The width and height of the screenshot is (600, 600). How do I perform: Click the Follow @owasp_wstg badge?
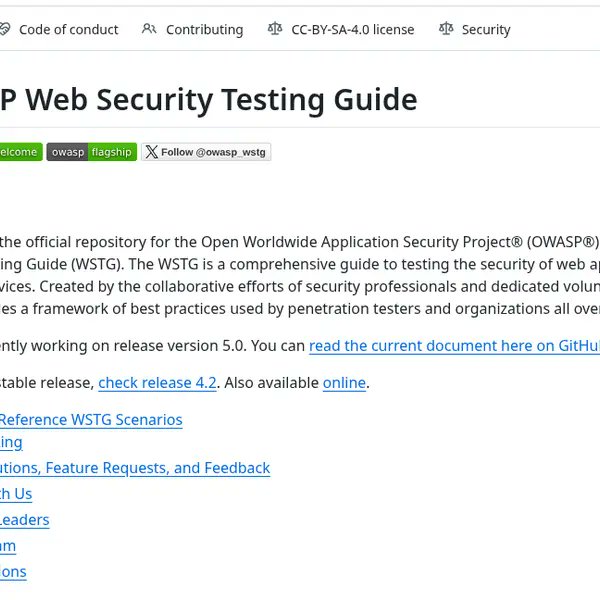pyautogui.click(x=206, y=152)
